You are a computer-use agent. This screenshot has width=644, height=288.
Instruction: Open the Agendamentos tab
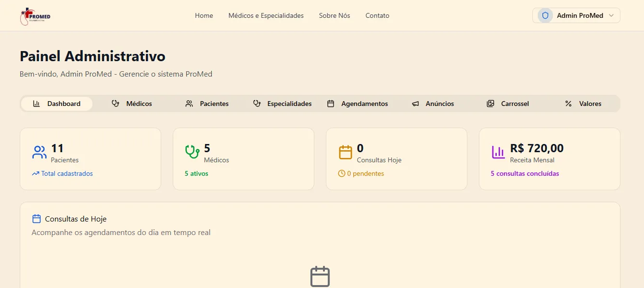357,104
